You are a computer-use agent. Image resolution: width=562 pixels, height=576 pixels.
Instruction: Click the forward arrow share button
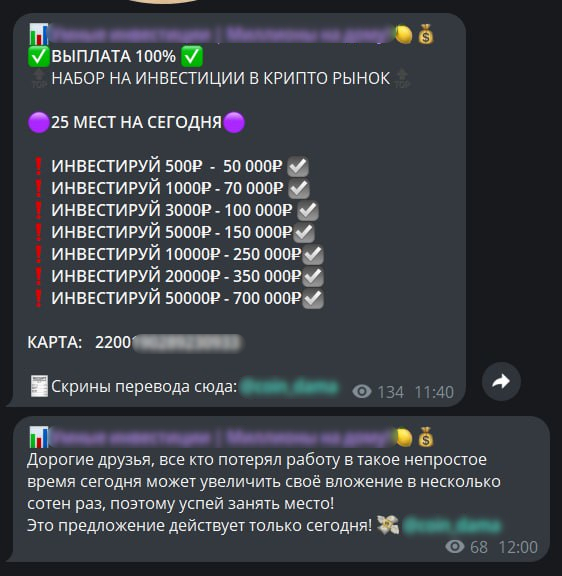tap(501, 381)
